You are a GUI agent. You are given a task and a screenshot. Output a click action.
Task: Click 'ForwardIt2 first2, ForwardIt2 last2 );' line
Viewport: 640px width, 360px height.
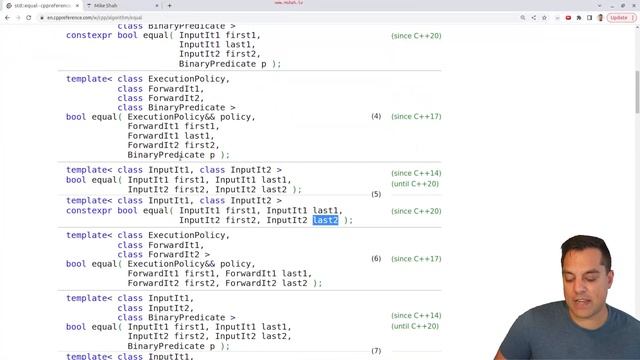(224, 283)
